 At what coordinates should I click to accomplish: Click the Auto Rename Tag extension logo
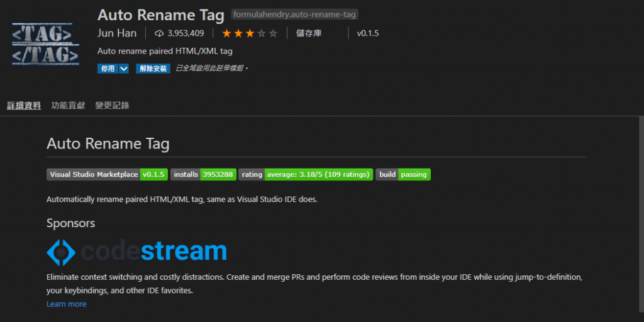pos(45,44)
